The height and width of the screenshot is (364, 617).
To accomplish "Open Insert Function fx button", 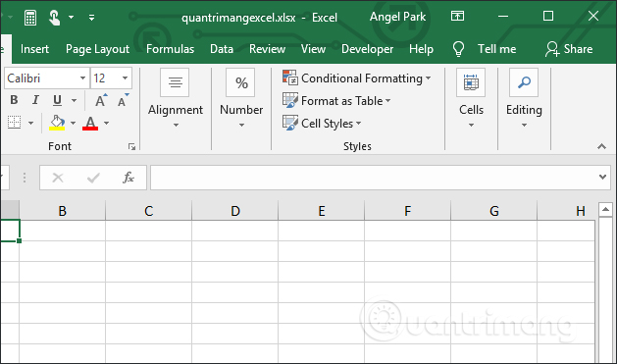I will 129,178.
